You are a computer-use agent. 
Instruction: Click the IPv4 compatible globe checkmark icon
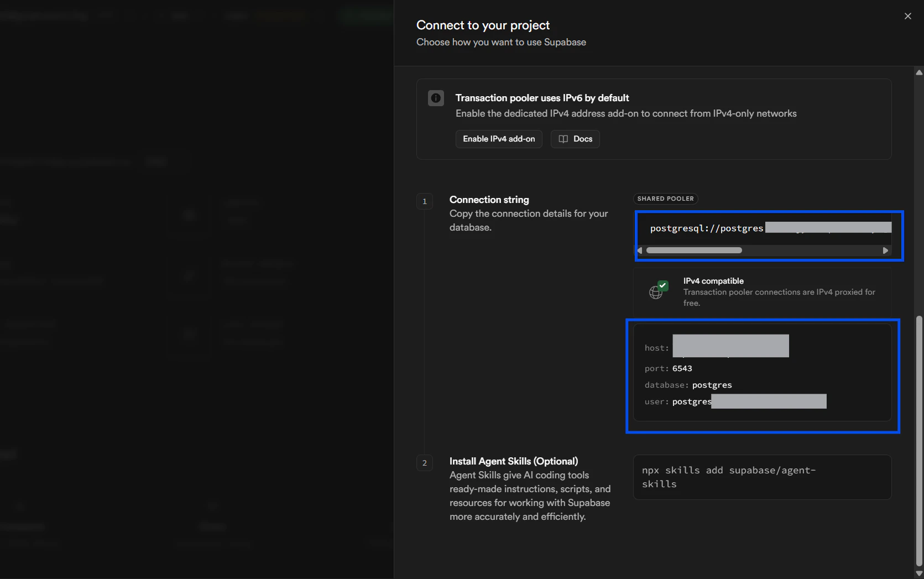click(659, 290)
